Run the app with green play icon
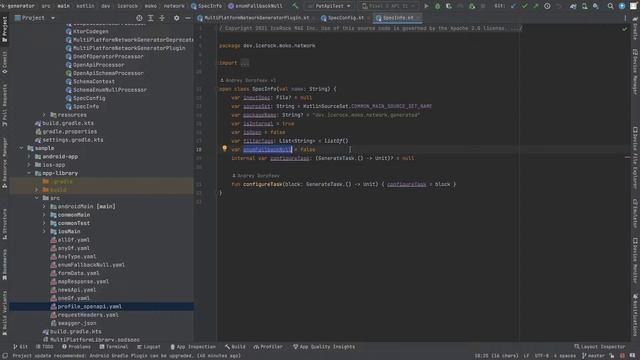Viewport: 640px width, 360px height. 426,6
